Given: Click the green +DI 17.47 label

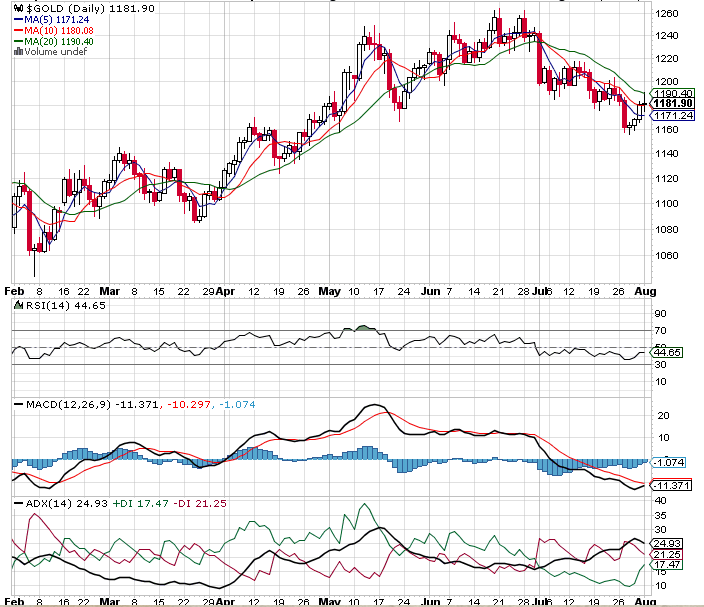Looking at the screenshot, I should pyautogui.click(x=141, y=504).
